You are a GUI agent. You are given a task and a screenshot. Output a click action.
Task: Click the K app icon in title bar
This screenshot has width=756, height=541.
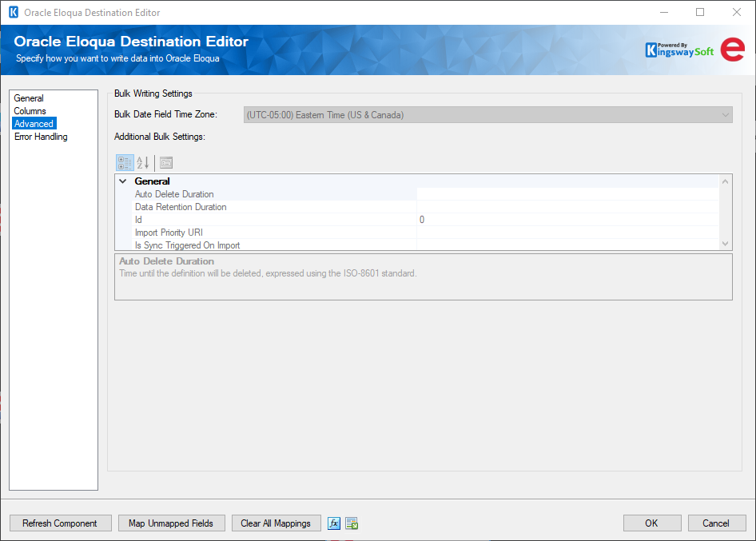tap(14, 13)
